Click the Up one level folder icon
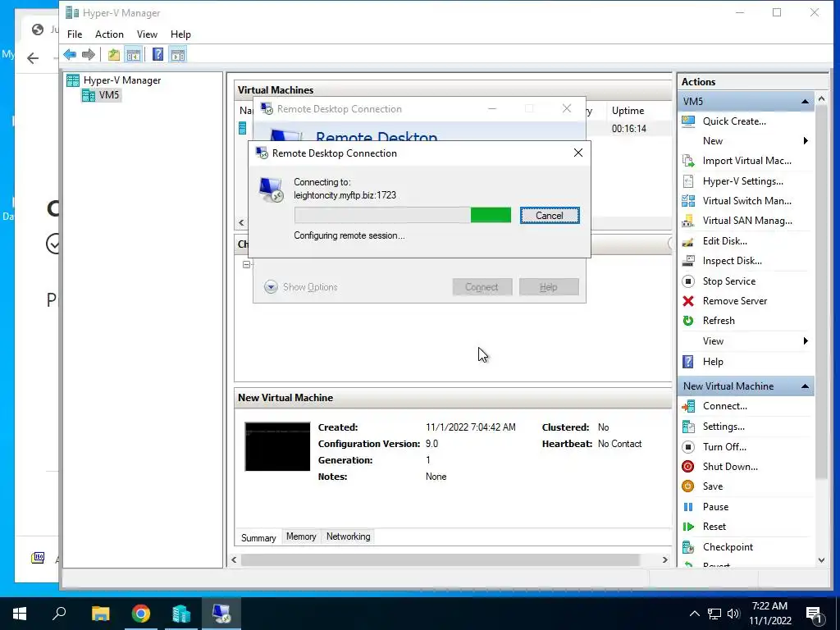Viewport: 840px width, 630px height. [x=113, y=54]
